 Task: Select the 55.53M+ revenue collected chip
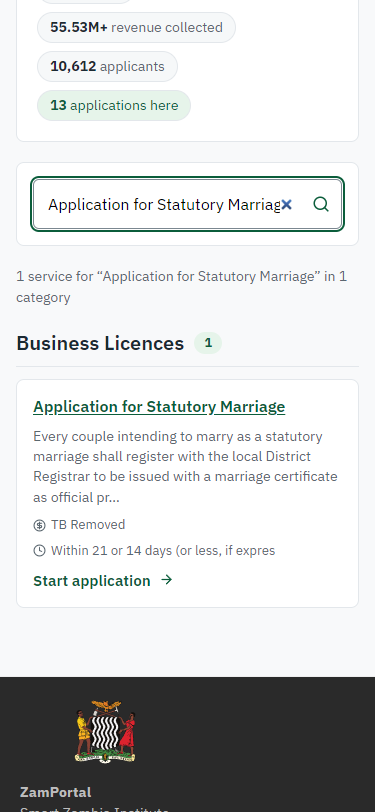pyautogui.click(x=136, y=27)
